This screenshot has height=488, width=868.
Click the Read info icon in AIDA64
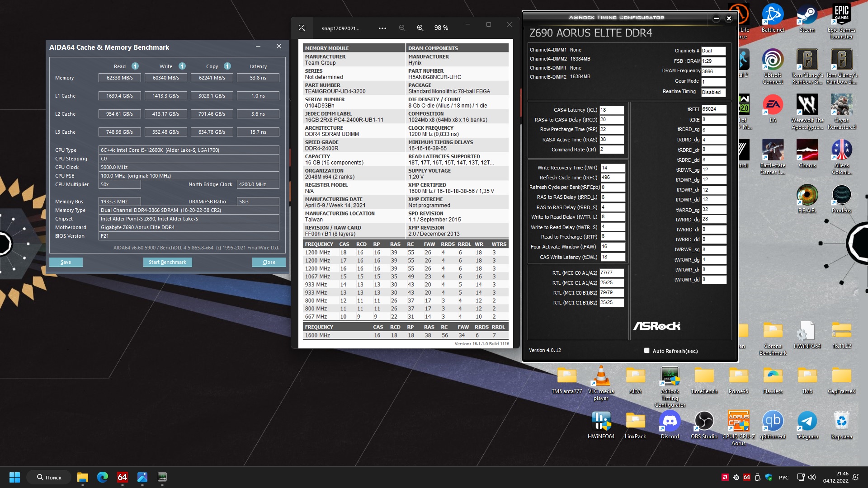(x=135, y=66)
